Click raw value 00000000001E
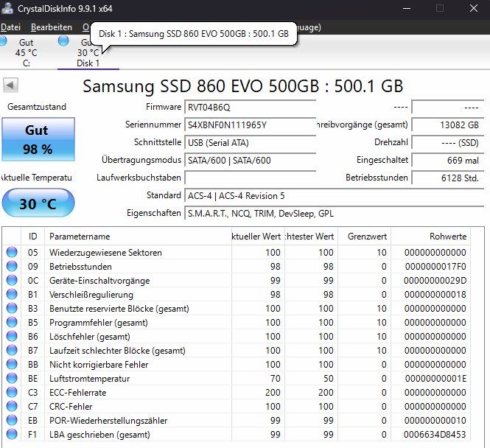Screen dimensions: 490x448 point(435,379)
